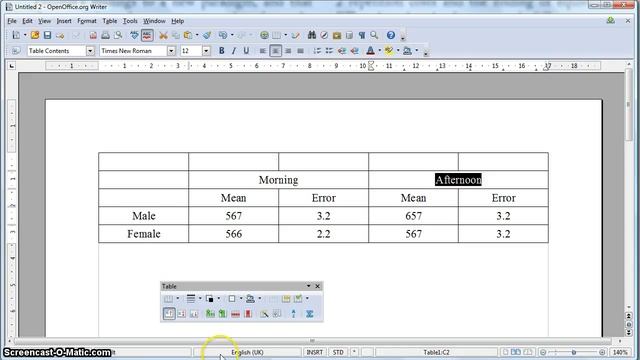This screenshot has height=360, width=640.
Task: Toggle Bullets list on/off
Action: pos(329,51)
